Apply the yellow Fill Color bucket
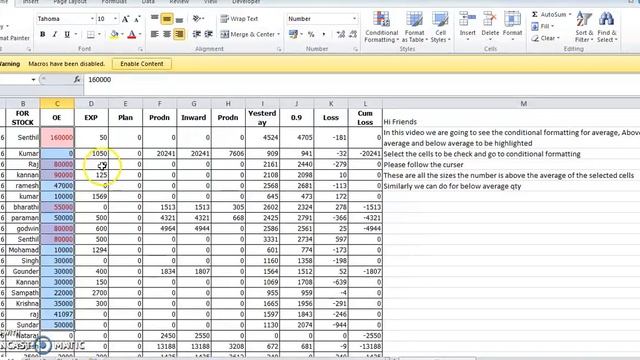 pyautogui.click(x=114, y=35)
